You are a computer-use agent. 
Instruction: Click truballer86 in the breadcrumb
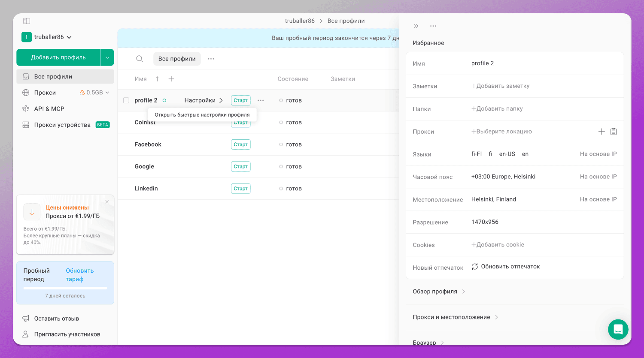tap(300, 21)
